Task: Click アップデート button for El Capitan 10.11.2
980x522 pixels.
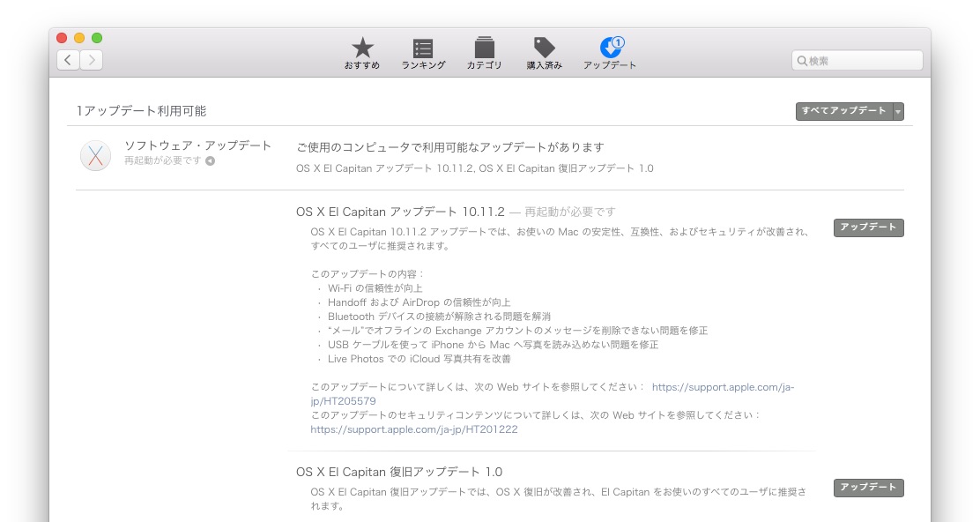Action: 868,227
